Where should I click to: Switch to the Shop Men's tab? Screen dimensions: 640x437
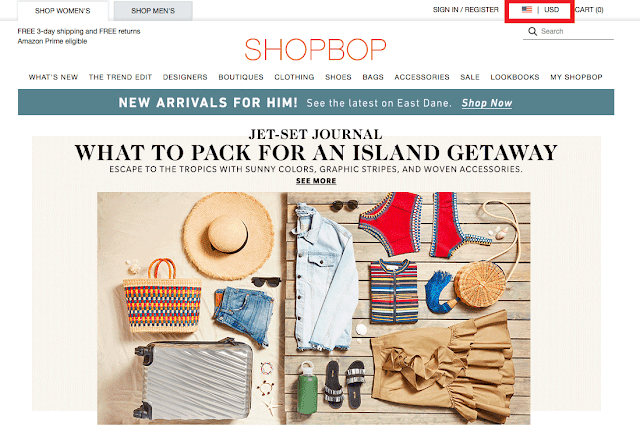(153, 11)
